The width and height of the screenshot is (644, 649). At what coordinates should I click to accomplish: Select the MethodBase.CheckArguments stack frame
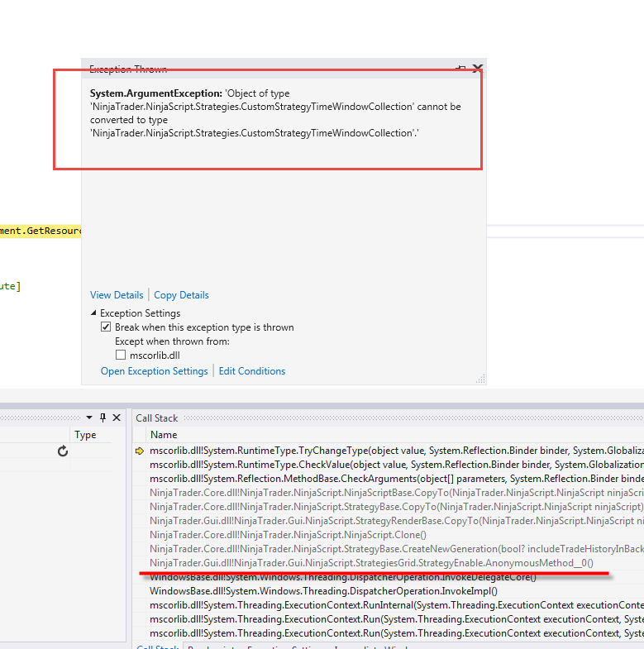coord(397,479)
